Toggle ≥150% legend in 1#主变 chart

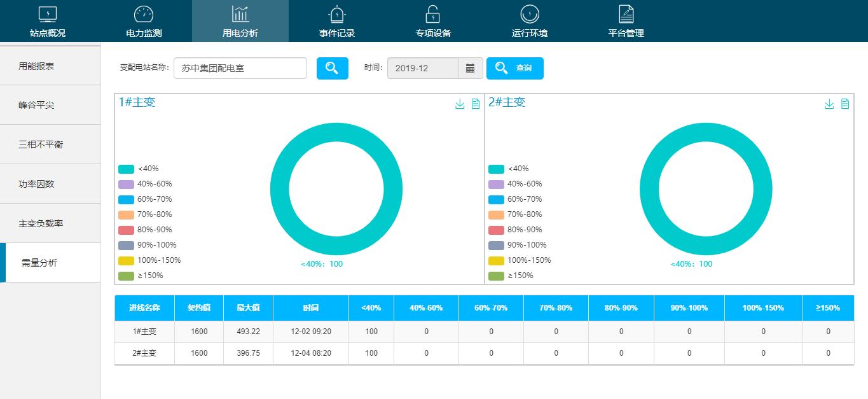141,276
